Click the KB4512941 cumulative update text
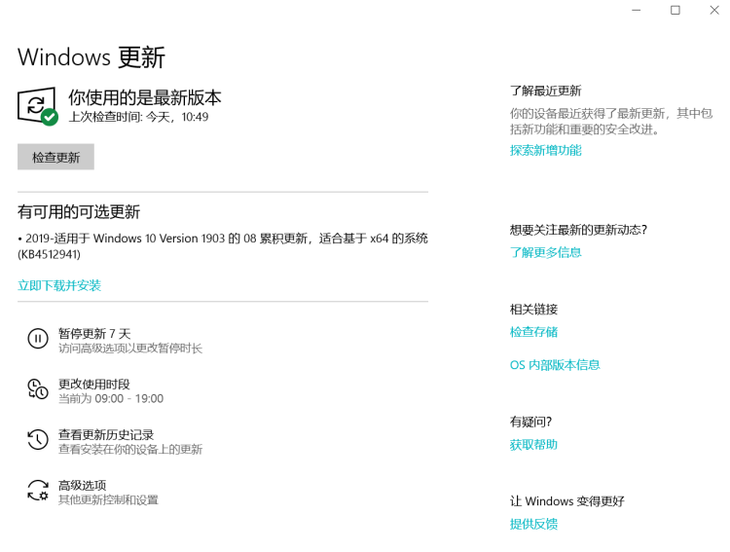 (223, 246)
